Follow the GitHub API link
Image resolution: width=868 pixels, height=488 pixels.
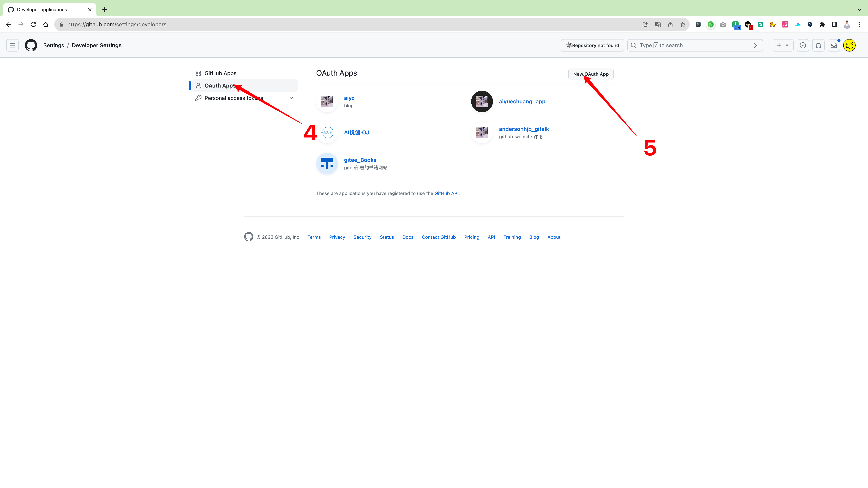tap(446, 193)
